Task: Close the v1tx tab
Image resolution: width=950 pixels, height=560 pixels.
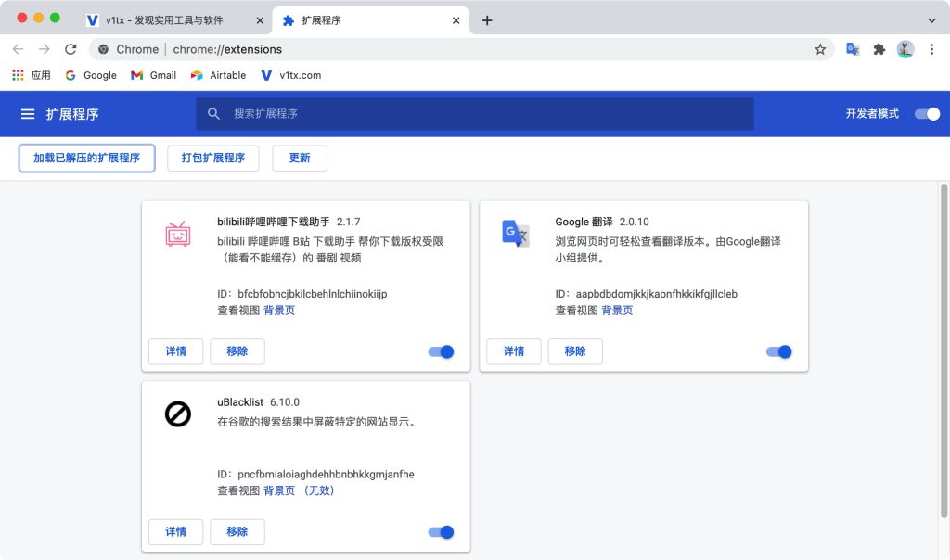Action: 260,20
